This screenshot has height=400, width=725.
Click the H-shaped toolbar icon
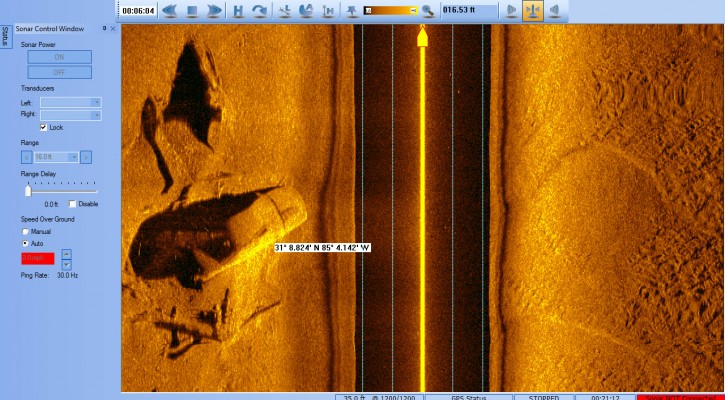click(238, 11)
